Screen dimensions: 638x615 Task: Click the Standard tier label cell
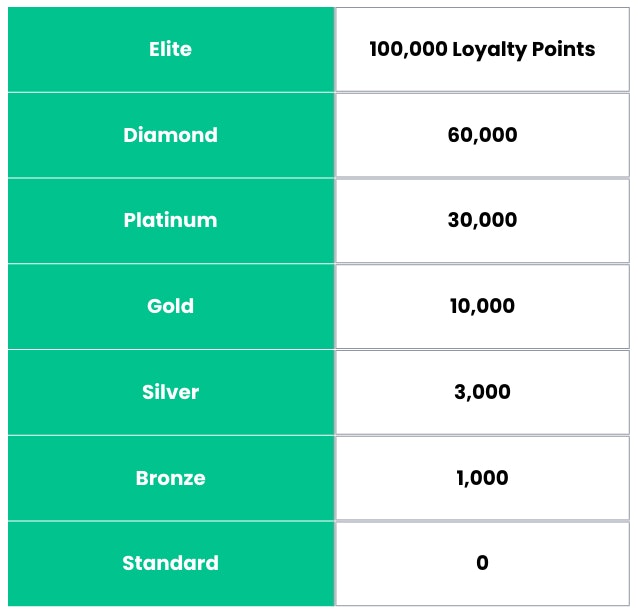[x=170, y=563]
